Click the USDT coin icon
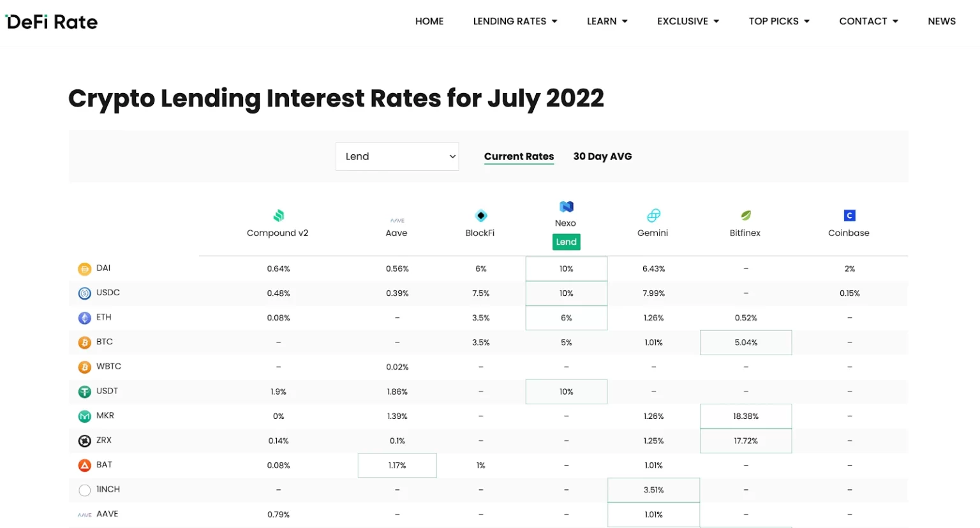 pos(85,392)
